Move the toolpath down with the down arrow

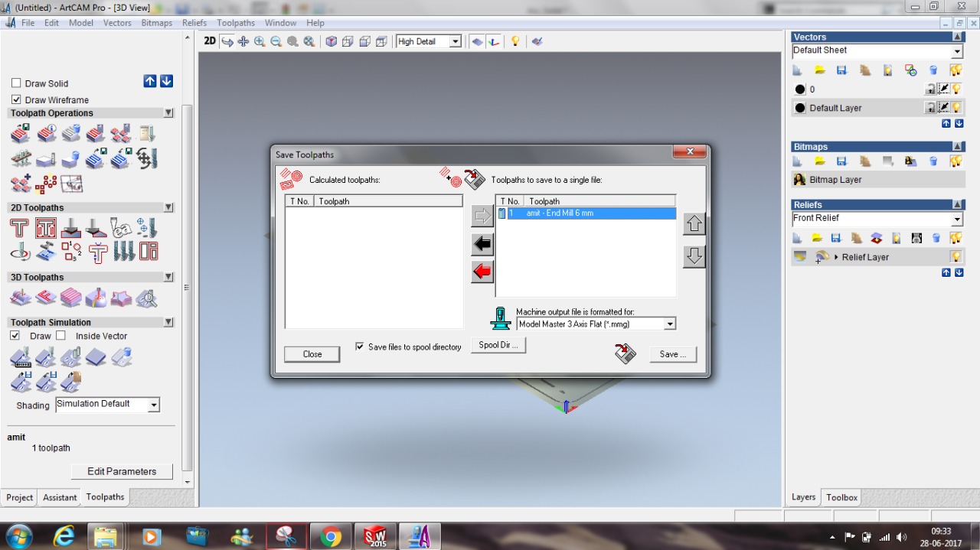[x=694, y=255]
